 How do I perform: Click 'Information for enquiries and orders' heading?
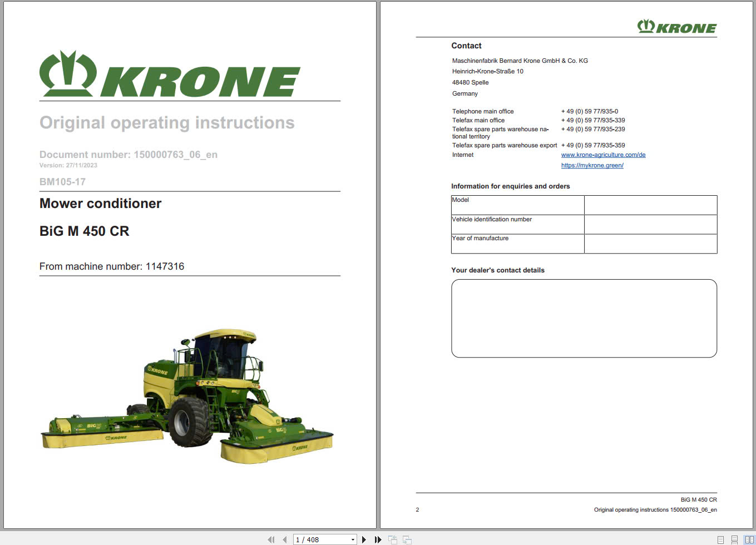click(x=511, y=186)
